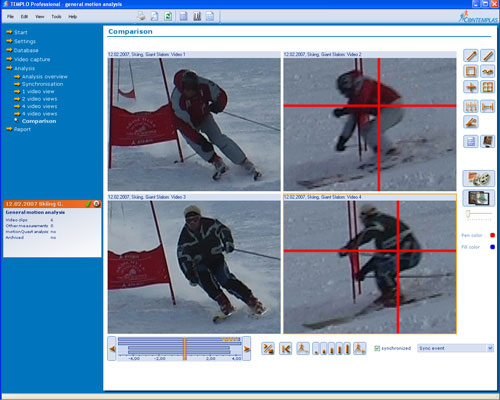Select the multi-segment distance ruler tool
500x400 pixels.
click(x=471, y=107)
